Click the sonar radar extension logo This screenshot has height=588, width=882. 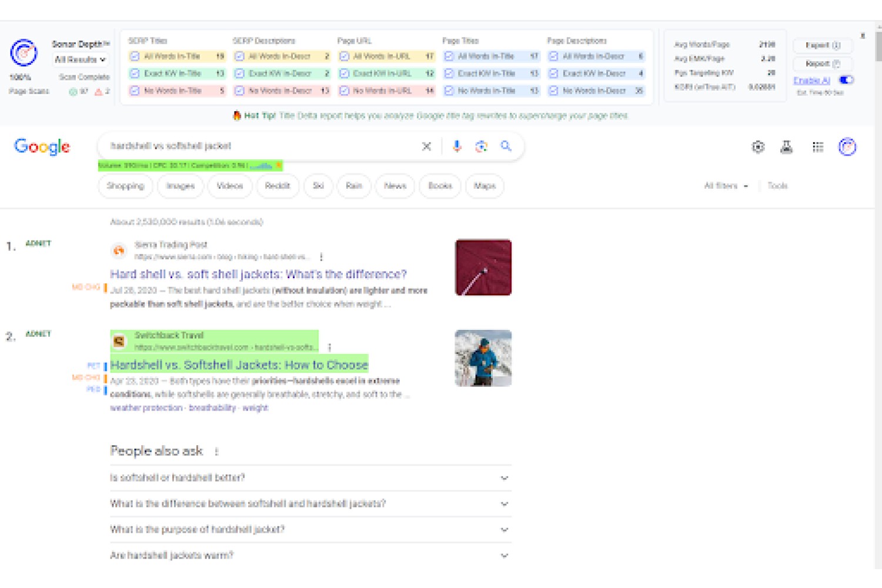pos(24,53)
